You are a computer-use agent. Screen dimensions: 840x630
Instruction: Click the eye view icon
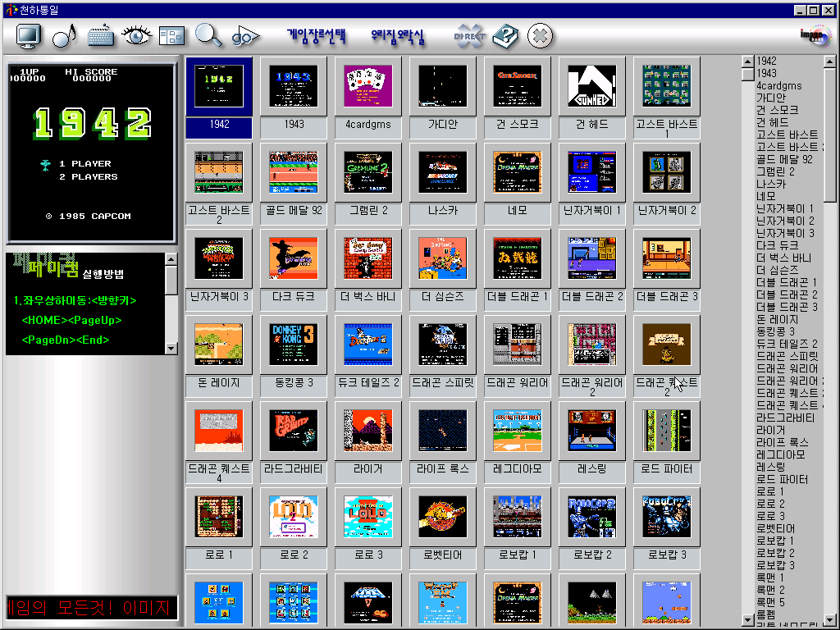(x=137, y=35)
